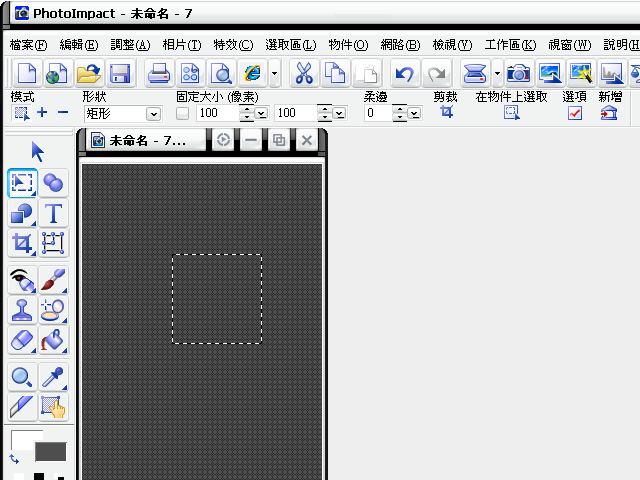Select the Pick (arrow) tool
Screen dimensions: 640x480
pos(38,152)
